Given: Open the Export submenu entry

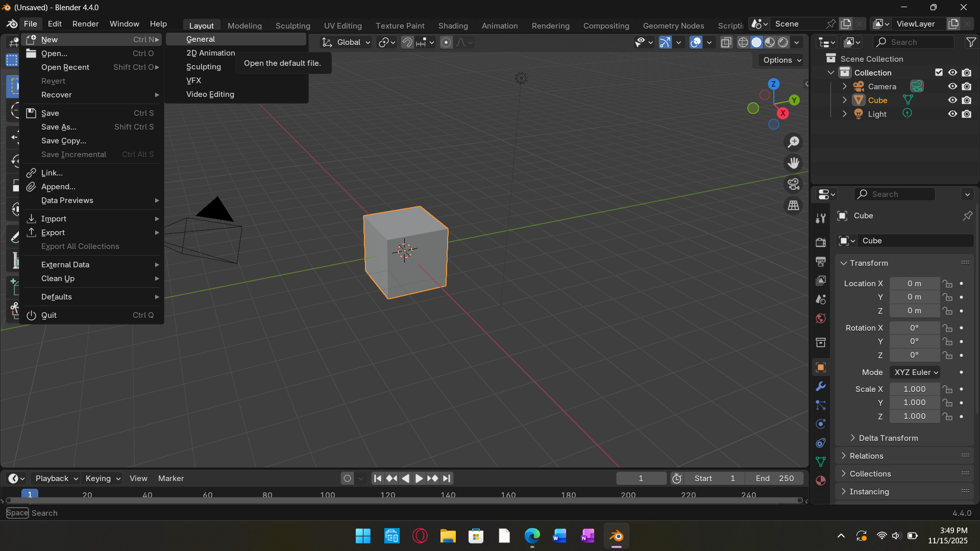Looking at the screenshot, I should [x=92, y=233].
